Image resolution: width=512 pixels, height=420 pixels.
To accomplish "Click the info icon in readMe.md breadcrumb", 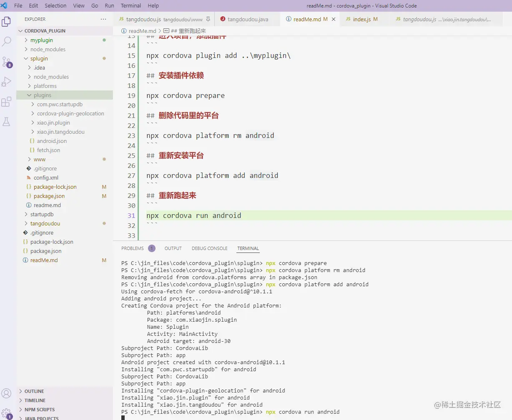I will tap(124, 31).
